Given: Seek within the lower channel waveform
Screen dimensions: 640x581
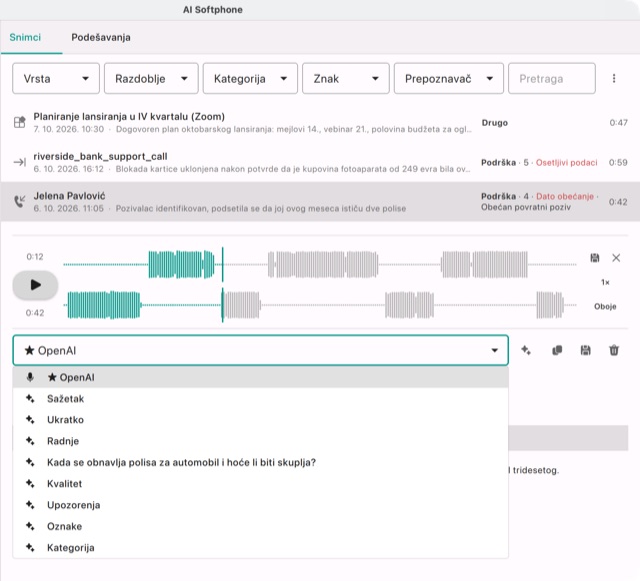Looking at the screenshot, I should (320, 305).
